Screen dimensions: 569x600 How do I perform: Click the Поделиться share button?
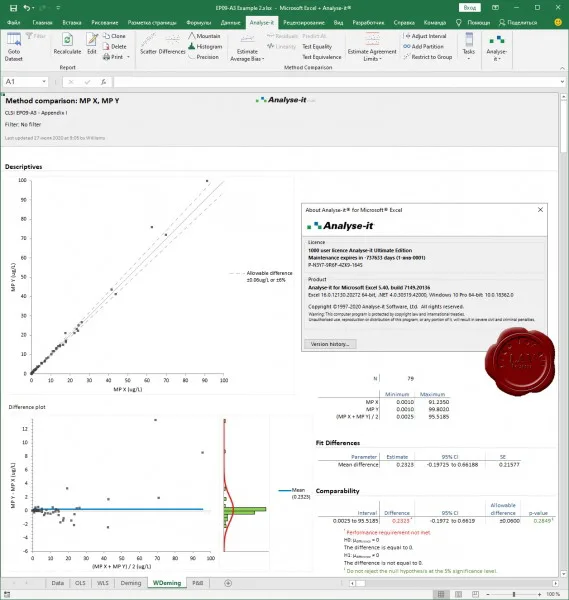[x=518, y=23]
